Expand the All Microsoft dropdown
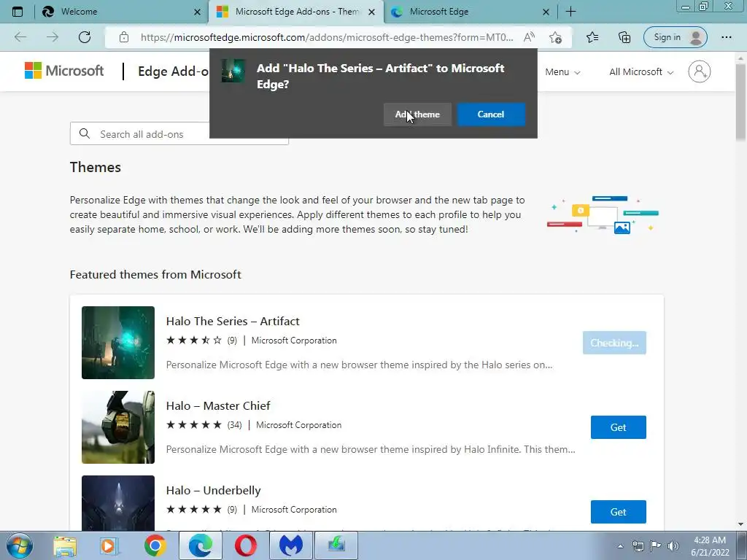The height and width of the screenshot is (560, 747). [x=641, y=72]
